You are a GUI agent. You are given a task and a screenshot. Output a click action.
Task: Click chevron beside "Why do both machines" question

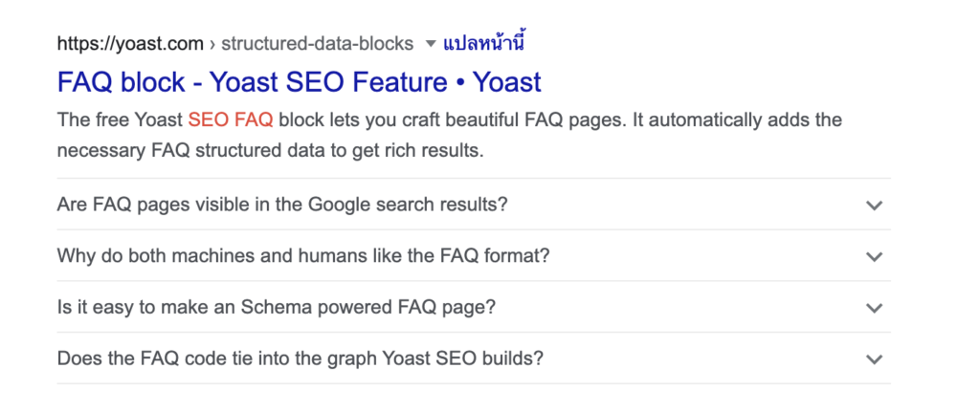[x=873, y=256]
